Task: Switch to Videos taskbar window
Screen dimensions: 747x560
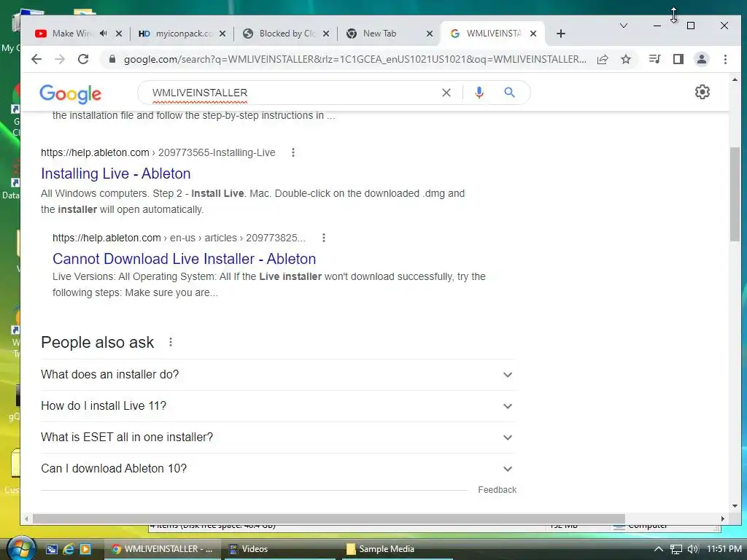Action: [x=279, y=549]
